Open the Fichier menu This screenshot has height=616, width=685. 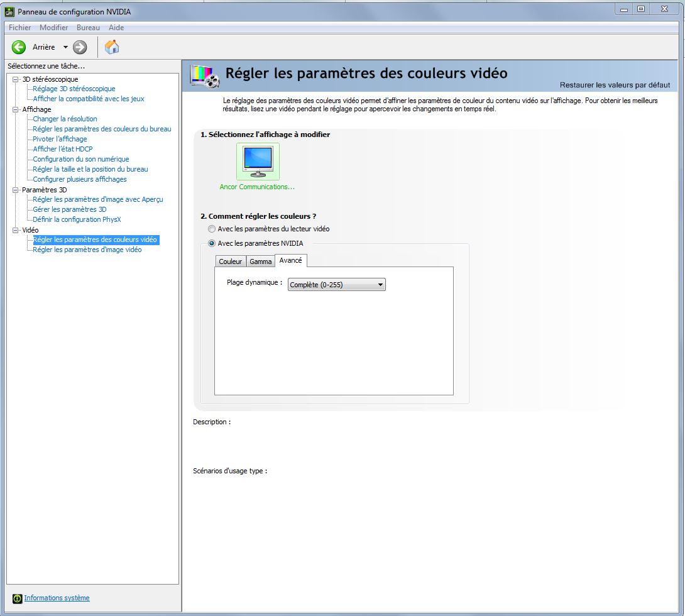click(19, 28)
